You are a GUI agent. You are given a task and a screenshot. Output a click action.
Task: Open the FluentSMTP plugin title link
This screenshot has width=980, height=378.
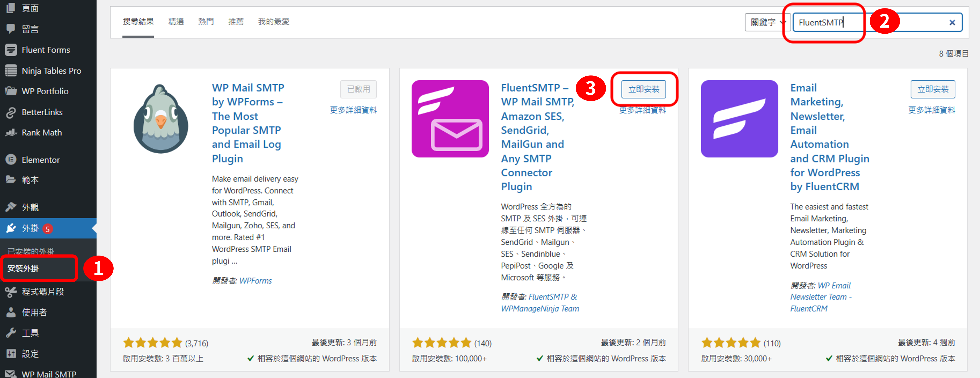pyautogui.click(x=538, y=137)
